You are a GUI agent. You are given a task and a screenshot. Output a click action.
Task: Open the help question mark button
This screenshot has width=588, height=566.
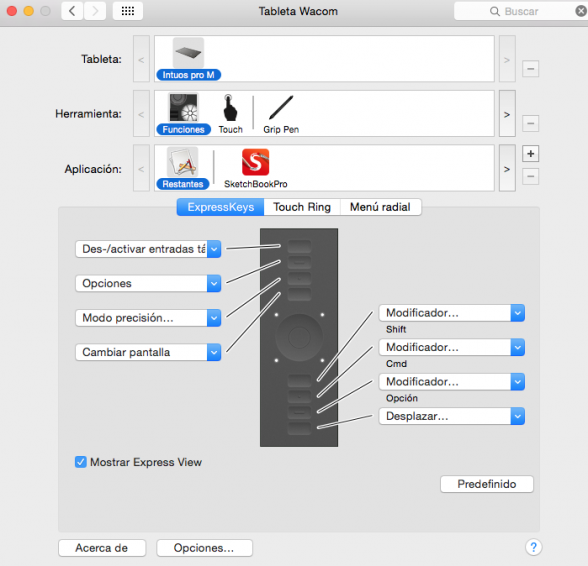[533, 547]
